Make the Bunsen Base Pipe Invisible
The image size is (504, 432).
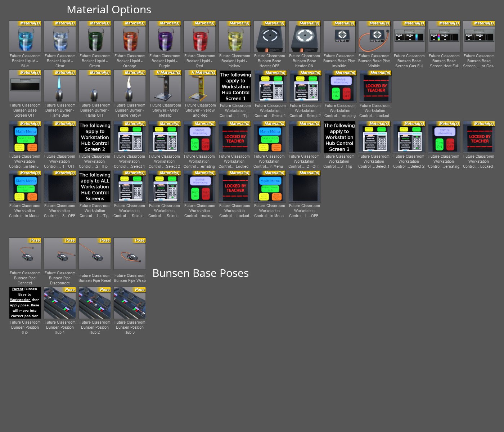339,36
